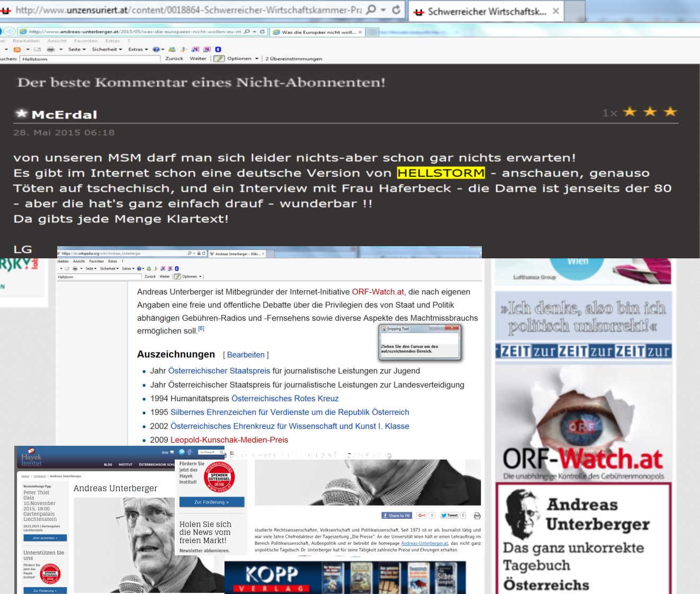This screenshot has width=700, height=594.
Task: Click the 'Zur Förderung >' blue button
Action: click(211, 502)
